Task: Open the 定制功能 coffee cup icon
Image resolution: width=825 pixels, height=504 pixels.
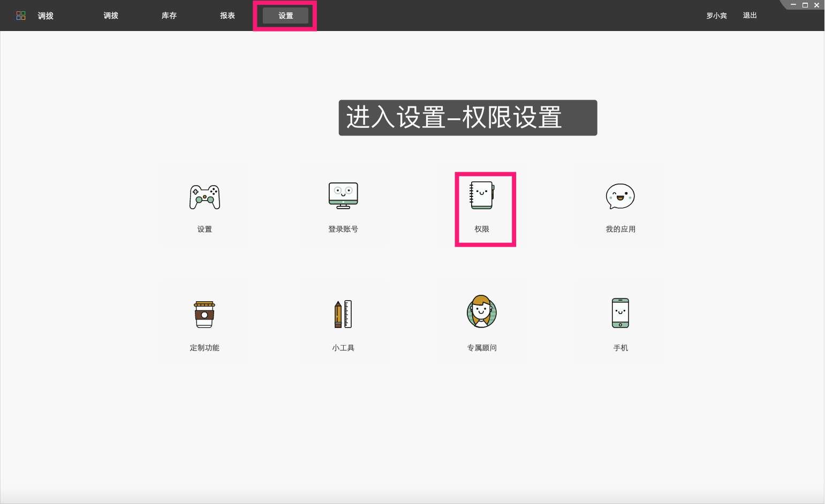Action: (x=205, y=315)
